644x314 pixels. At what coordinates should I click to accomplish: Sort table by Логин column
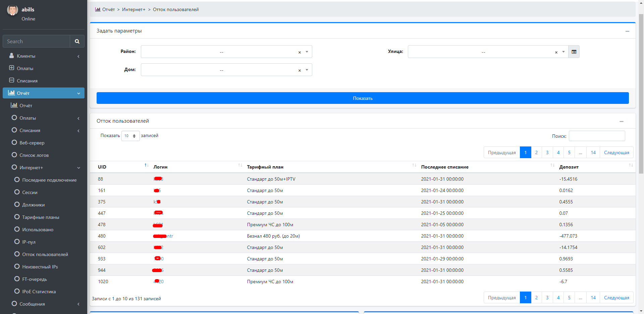point(197,167)
